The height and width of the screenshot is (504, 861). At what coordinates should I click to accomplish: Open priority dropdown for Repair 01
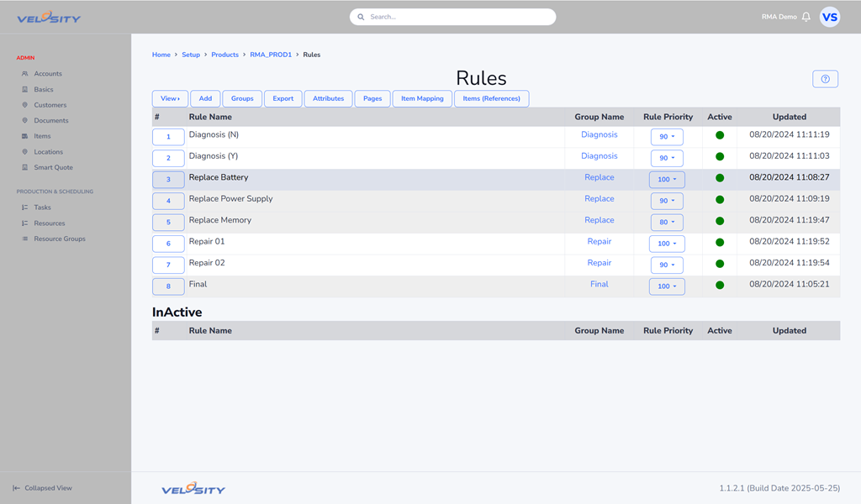[667, 244]
